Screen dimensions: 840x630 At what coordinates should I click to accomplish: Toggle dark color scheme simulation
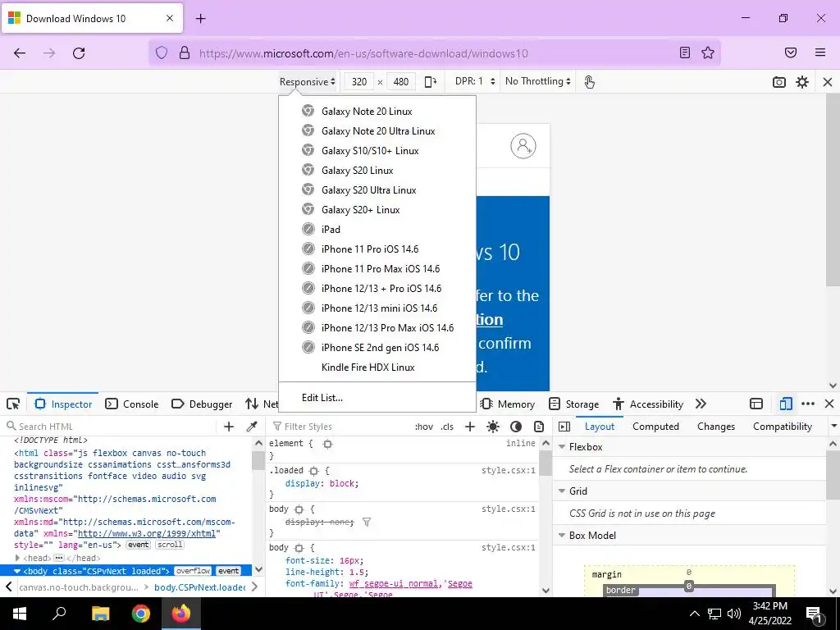pos(516,427)
